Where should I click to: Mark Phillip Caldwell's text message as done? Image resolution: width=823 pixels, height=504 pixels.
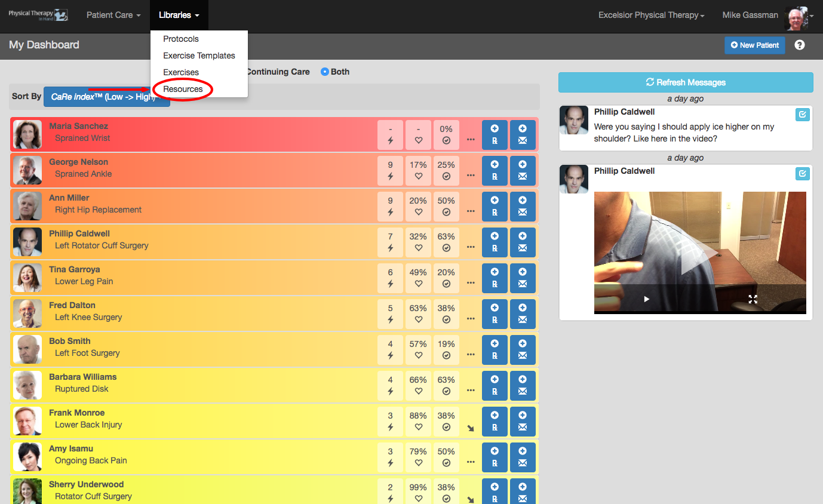click(x=803, y=115)
